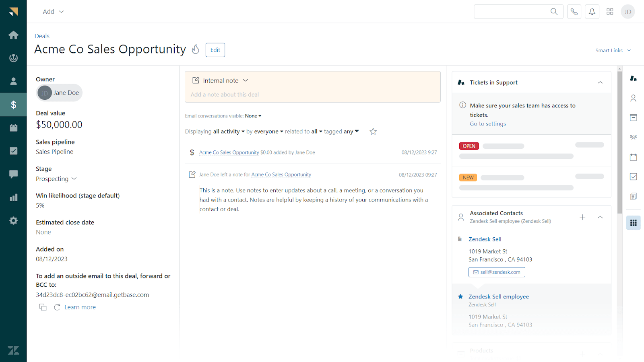
Task: Open the Reports bar chart icon
Action: pos(13,197)
